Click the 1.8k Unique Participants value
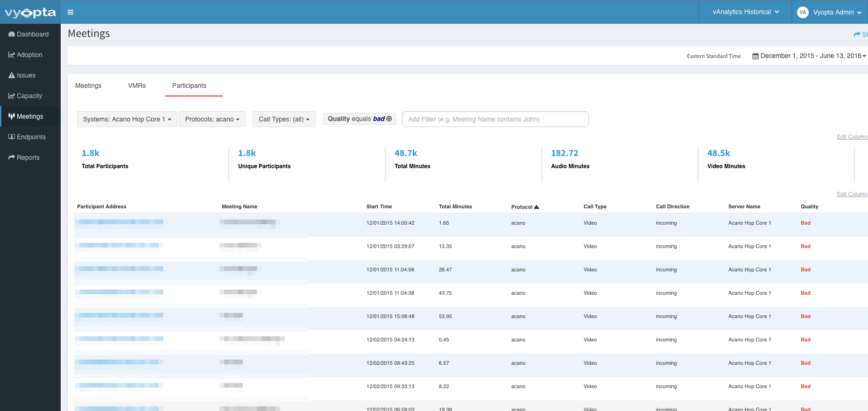Image resolution: width=868 pixels, height=411 pixels. (247, 153)
